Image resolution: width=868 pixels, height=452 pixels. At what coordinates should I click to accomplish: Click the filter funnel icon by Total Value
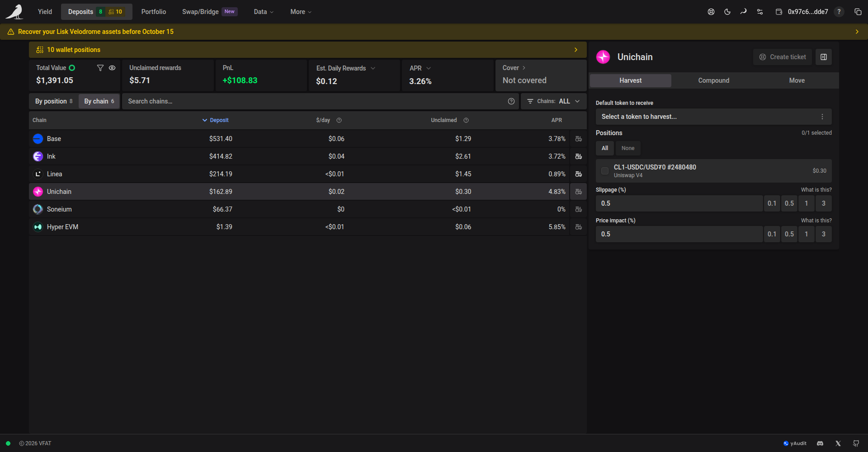[x=100, y=68]
